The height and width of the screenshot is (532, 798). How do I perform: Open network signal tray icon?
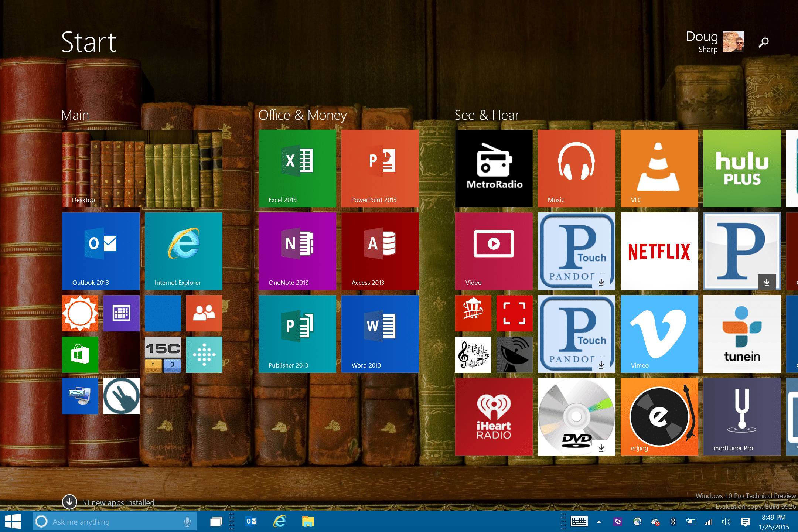708,522
